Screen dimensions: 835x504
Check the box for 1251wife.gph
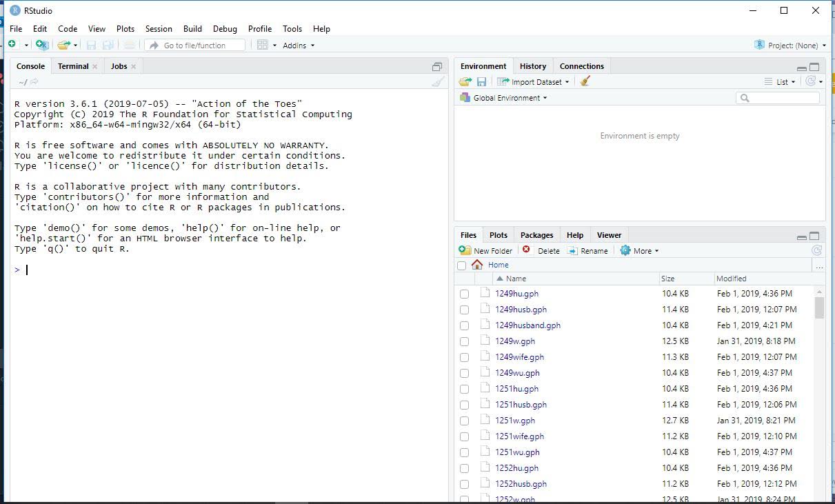(x=464, y=436)
